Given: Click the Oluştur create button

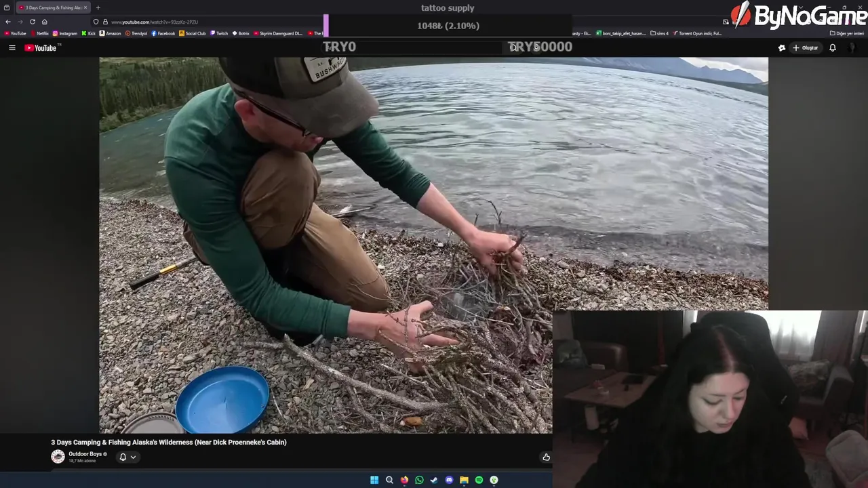Looking at the screenshot, I should (806, 48).
